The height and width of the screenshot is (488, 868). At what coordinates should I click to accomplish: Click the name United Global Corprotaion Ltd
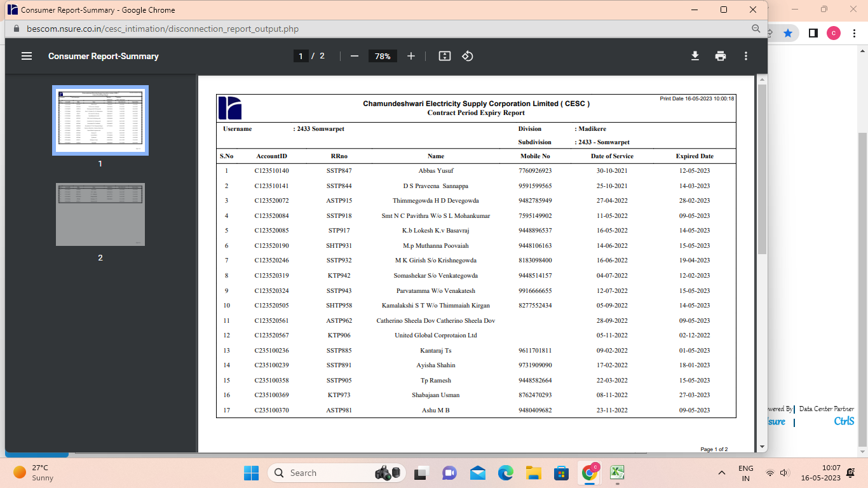pos(436,335)
